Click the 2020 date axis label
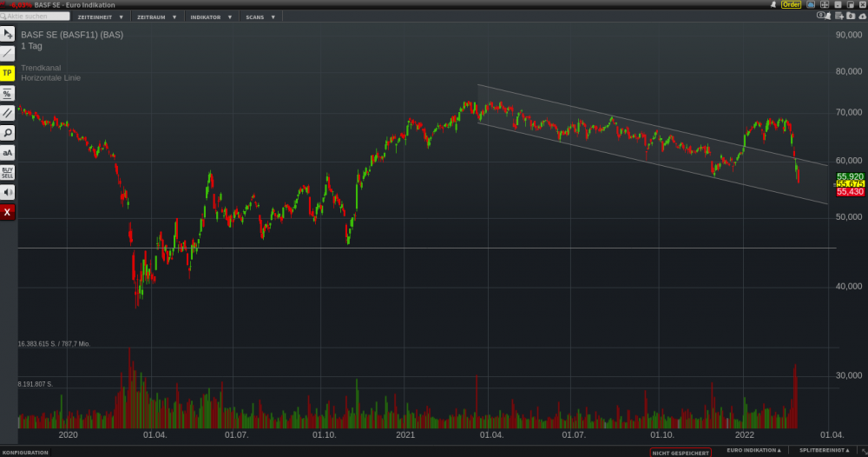 tap(68, 434)
